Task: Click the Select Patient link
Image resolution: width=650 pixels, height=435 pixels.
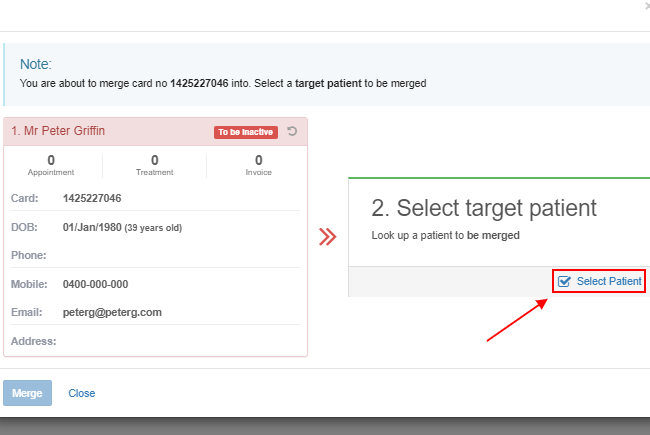Action: click(x=599, y=281)
